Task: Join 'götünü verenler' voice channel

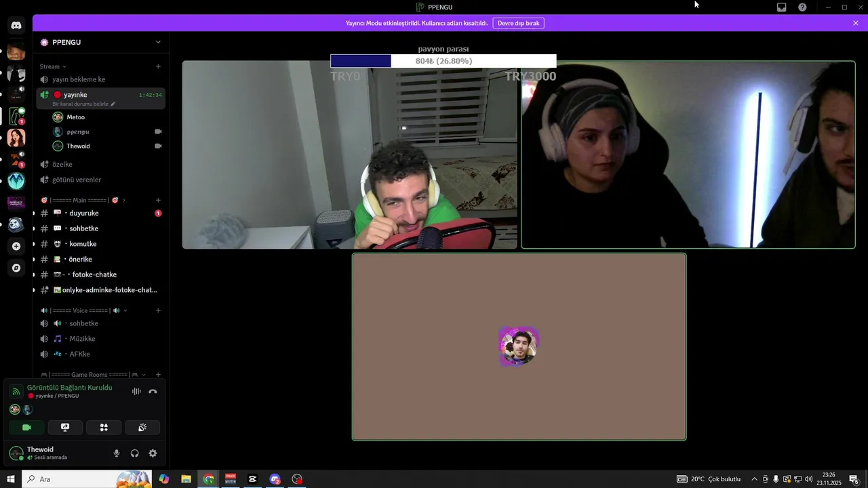Action: coord(100,180)
